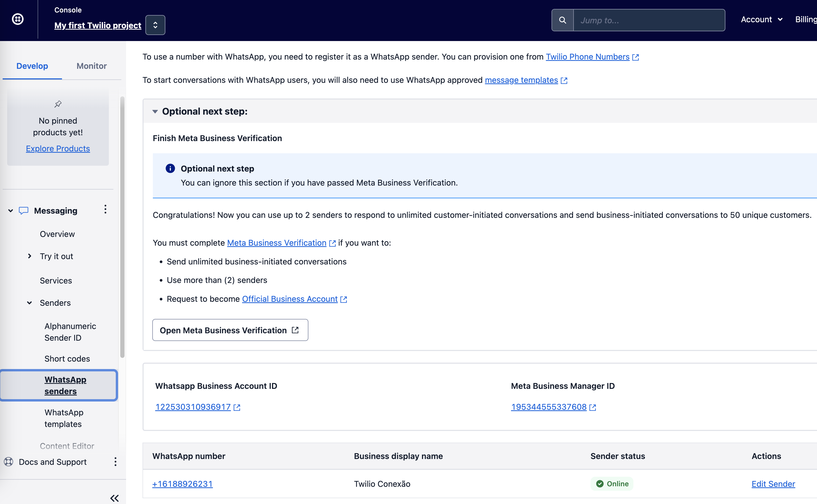The width and height of the screenshot is (817, 504).
Task: Collapse sidebar with double-chevron icon
Action: (114, 498)
